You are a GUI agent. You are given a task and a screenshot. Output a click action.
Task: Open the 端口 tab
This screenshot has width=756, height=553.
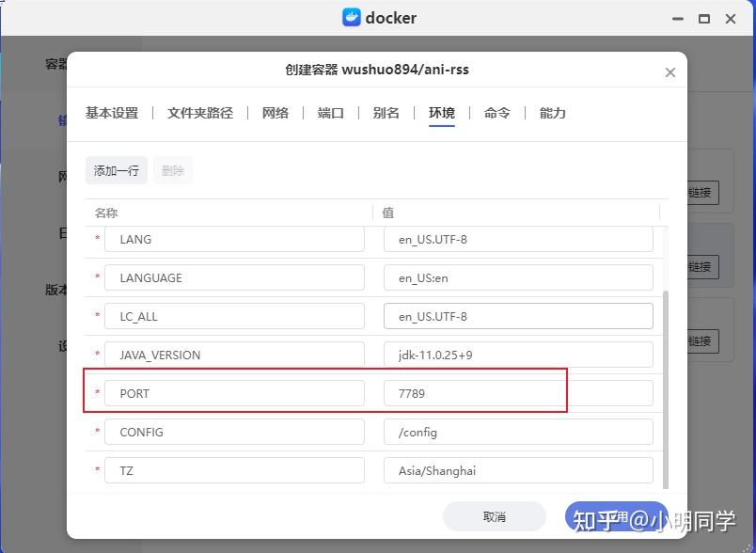pyautogui.click(x=330, y=113)
